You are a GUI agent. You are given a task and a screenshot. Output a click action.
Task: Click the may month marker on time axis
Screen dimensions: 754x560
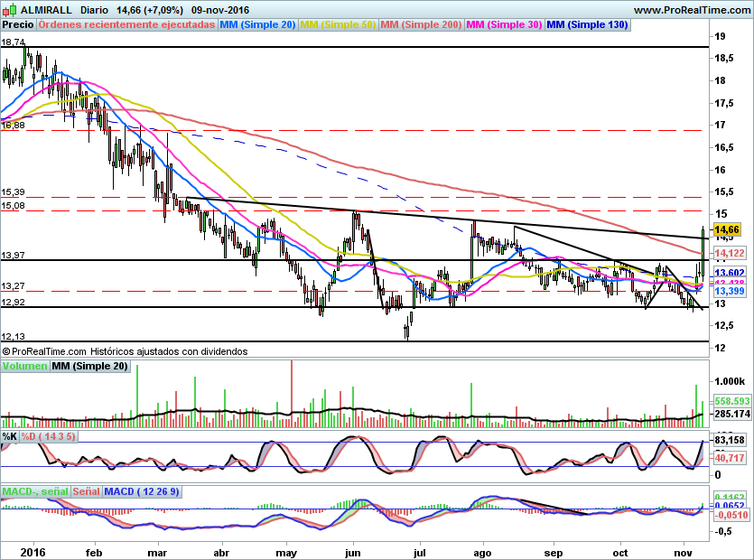point(286,549)
